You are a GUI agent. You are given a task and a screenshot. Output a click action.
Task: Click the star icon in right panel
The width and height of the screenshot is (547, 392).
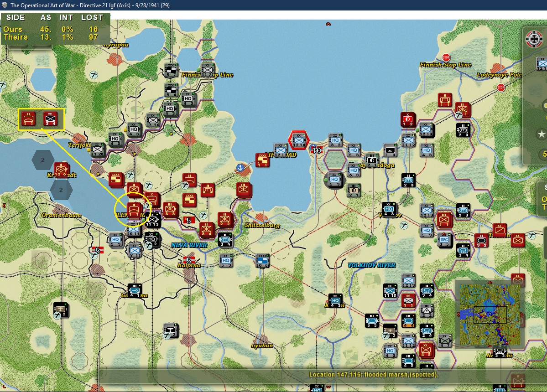pyautogui.click(x=542, y=134)
